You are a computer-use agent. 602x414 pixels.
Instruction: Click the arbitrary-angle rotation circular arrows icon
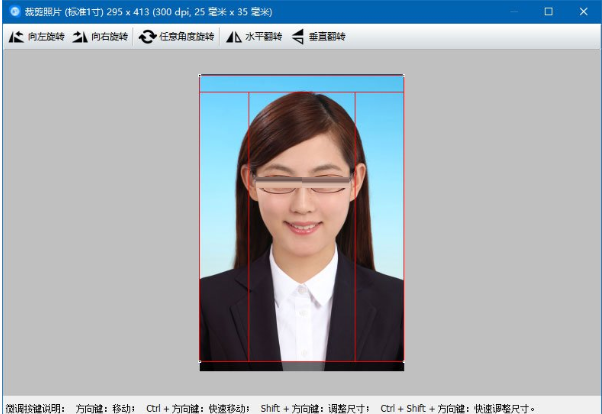tap(147, 37)
